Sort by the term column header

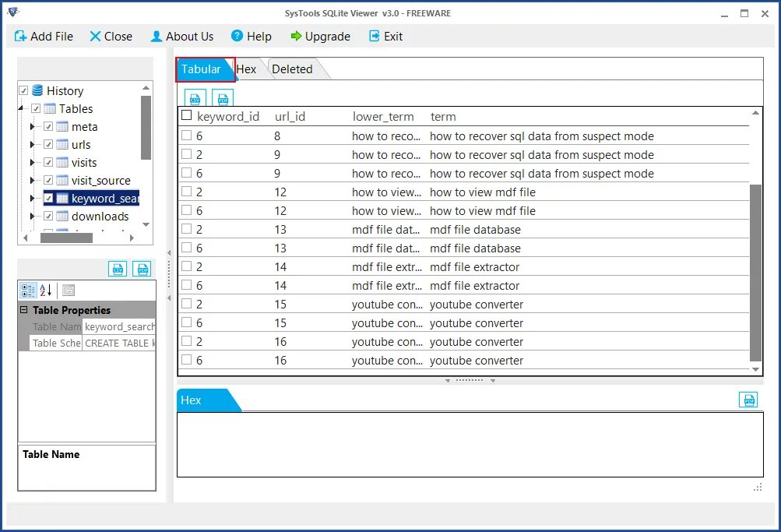443,117
